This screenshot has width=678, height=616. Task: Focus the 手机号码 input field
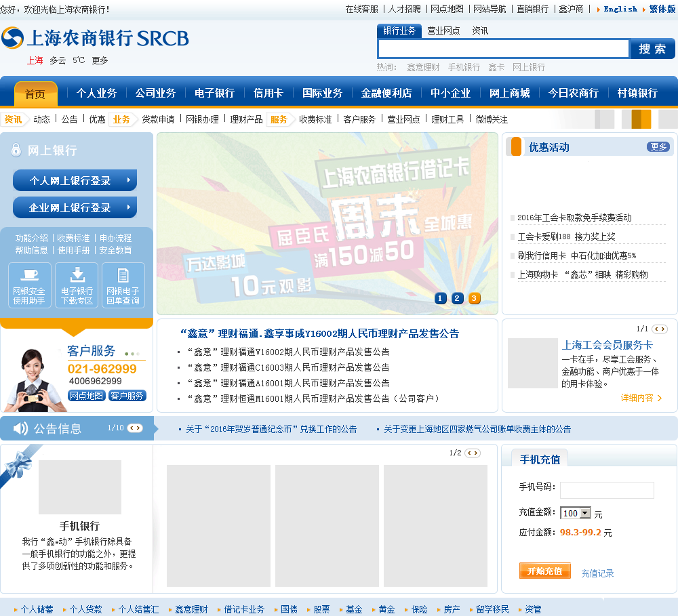[607, 490]
